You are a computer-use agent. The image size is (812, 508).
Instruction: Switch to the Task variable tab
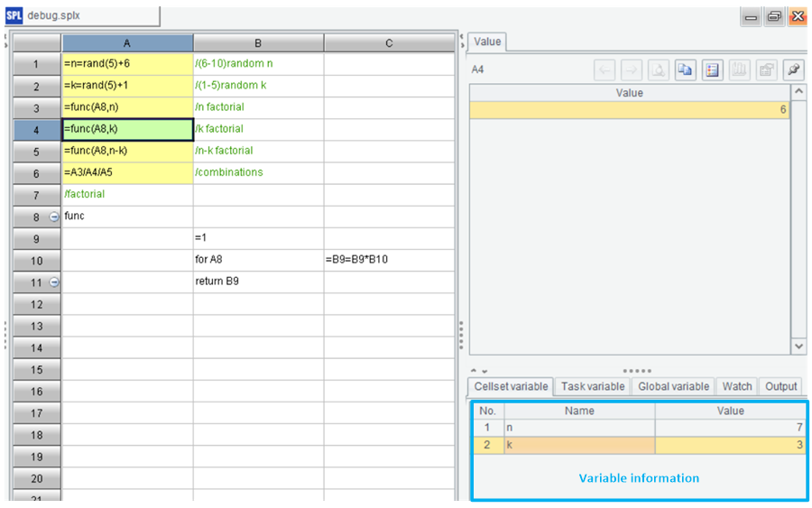(592, 386)
